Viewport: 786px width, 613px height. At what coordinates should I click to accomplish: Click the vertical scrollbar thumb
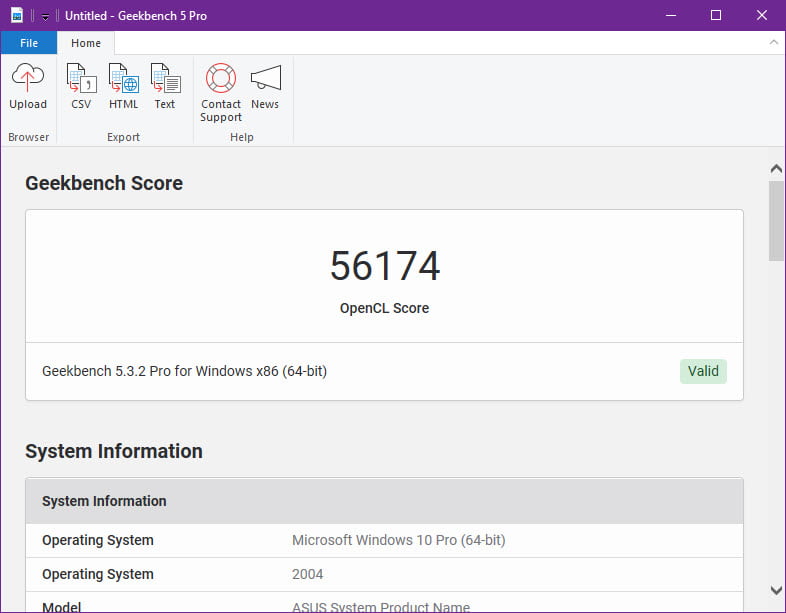[x=776, y=221]
